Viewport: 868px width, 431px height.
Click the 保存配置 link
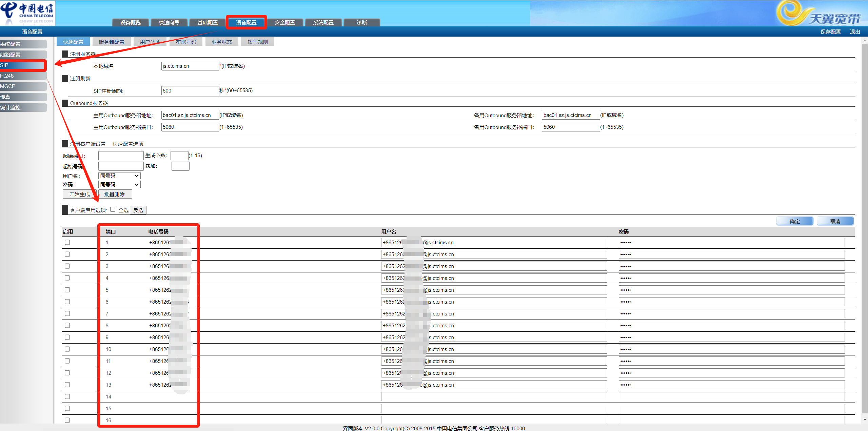tap(830, 32)
